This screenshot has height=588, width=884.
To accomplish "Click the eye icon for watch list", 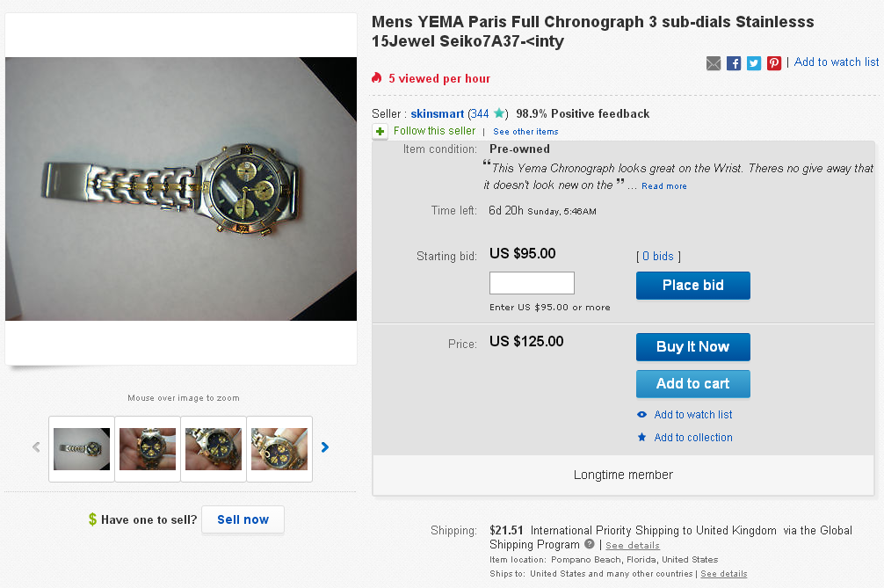I will (642, 415).
